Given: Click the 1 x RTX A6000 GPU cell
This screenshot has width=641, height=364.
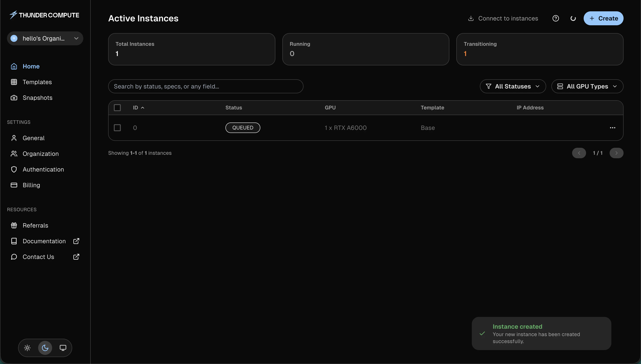Looking at the screenshot, I should tap(346, 128).
